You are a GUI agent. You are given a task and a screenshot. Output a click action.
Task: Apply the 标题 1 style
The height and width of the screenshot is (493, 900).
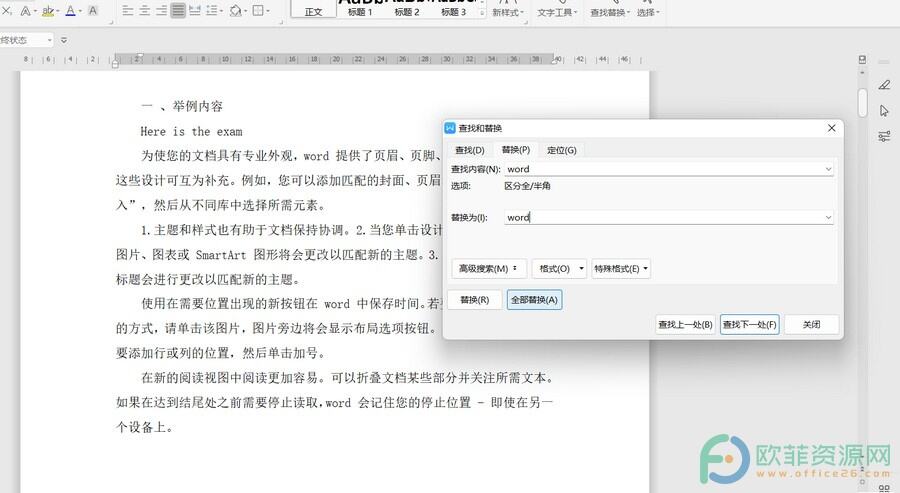tap(360, 9)
